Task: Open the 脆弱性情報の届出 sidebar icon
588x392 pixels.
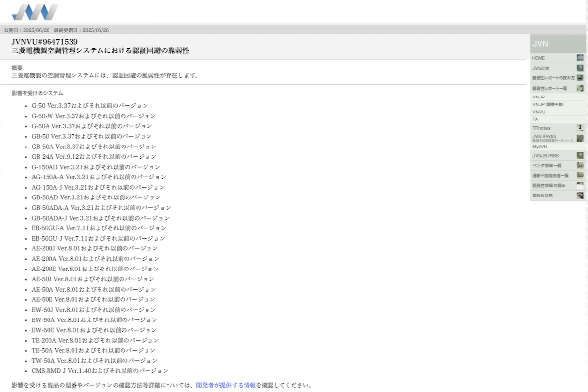Action: (x=580, y=186)
